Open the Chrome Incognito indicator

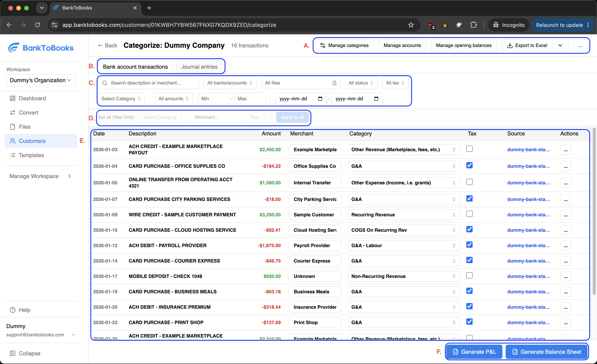tap(509, 25)
